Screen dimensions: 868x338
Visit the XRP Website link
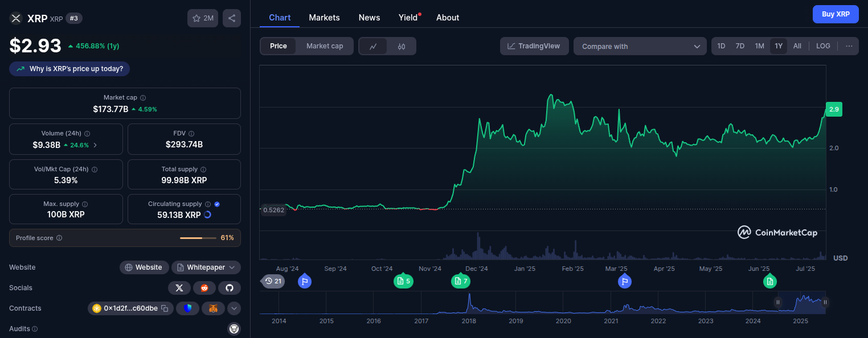[144, 267]
